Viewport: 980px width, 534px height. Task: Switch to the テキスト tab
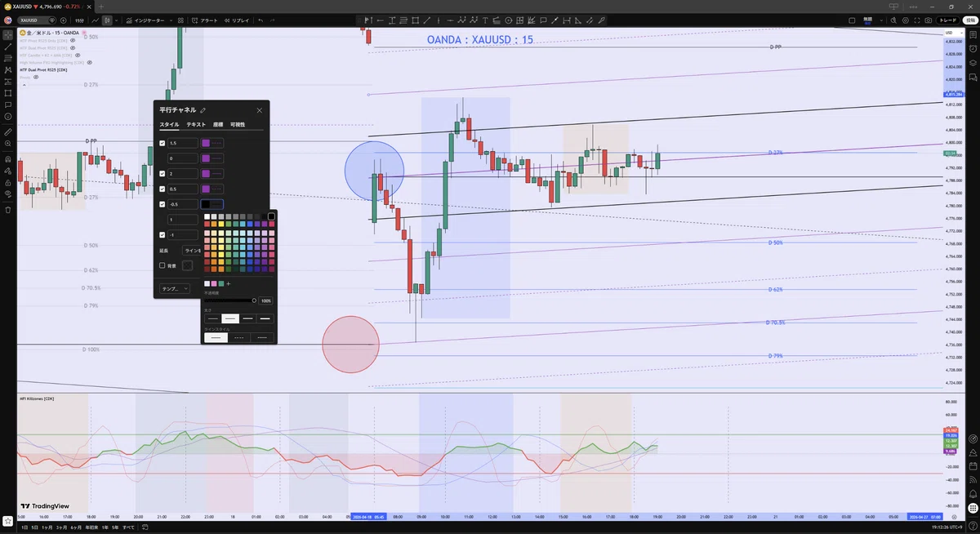(196, 125)
